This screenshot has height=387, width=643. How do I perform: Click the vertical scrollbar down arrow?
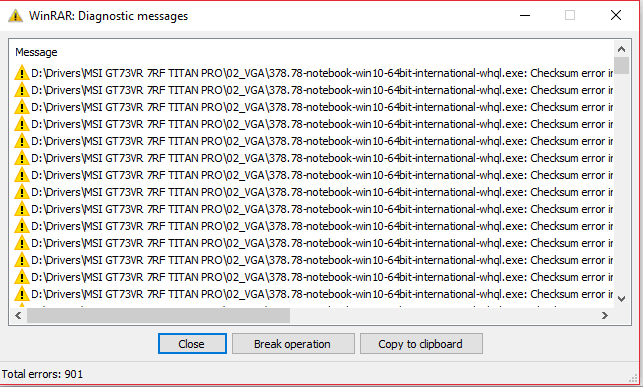621,299
